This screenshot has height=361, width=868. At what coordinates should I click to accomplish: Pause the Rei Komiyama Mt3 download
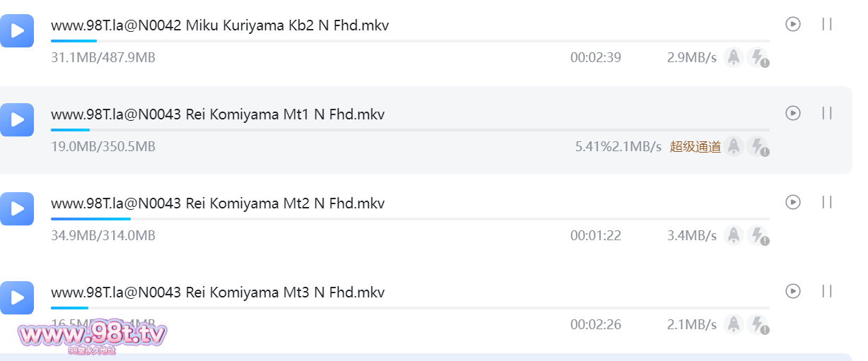point(827,291)
